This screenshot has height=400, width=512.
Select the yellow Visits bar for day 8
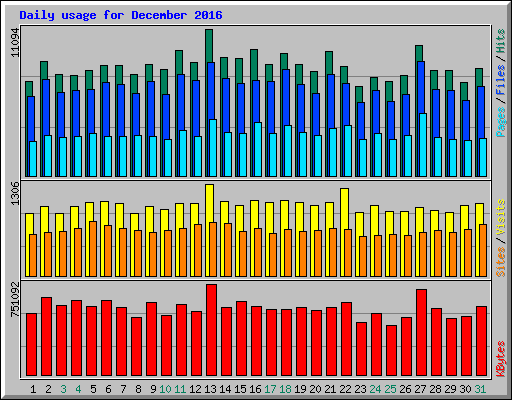(x=134, y=222)
